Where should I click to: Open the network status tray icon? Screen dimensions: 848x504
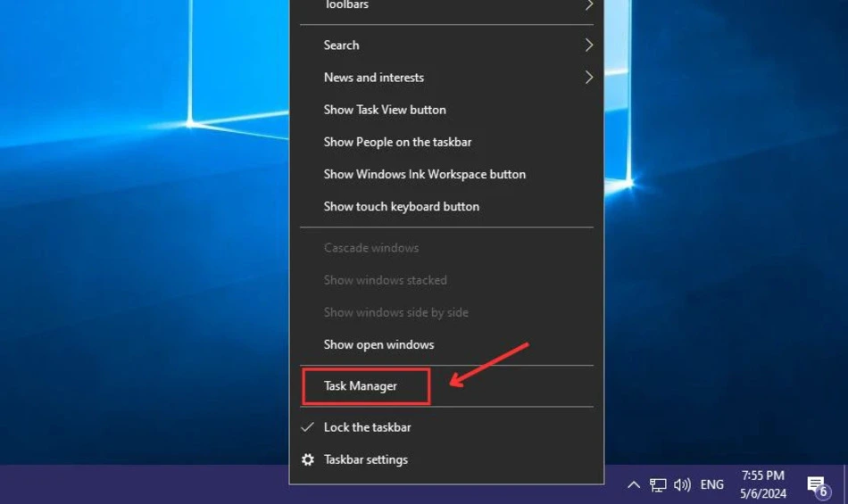(x=658, y=485)
